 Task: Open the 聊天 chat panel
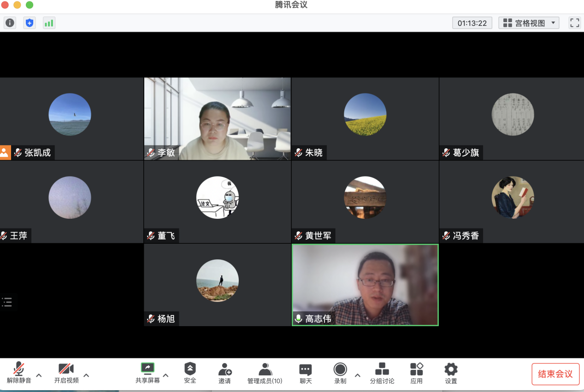coord(306,373)
